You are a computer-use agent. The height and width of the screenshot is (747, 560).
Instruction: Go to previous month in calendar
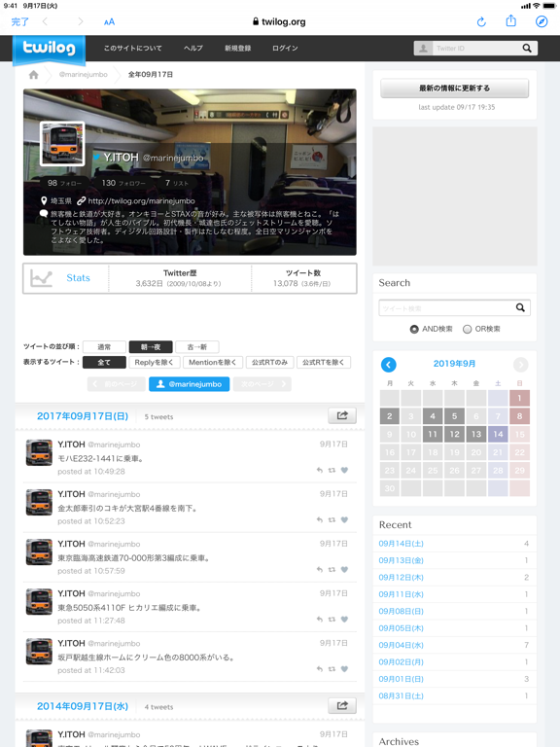pyautogui.click(x=389, y=365)
